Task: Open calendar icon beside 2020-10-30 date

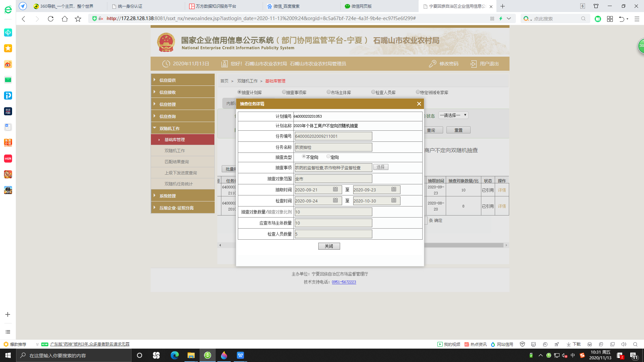Action: (x=393, y=200)
